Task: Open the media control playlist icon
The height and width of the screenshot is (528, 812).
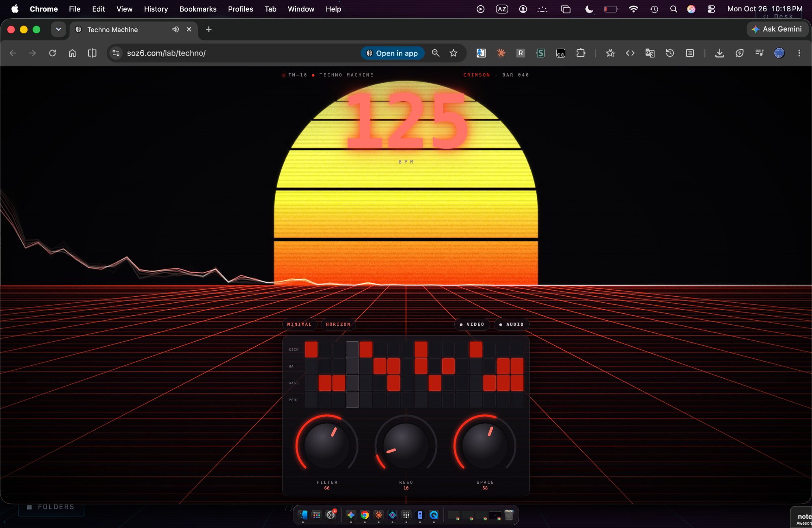Action: [x=759, y=53]
